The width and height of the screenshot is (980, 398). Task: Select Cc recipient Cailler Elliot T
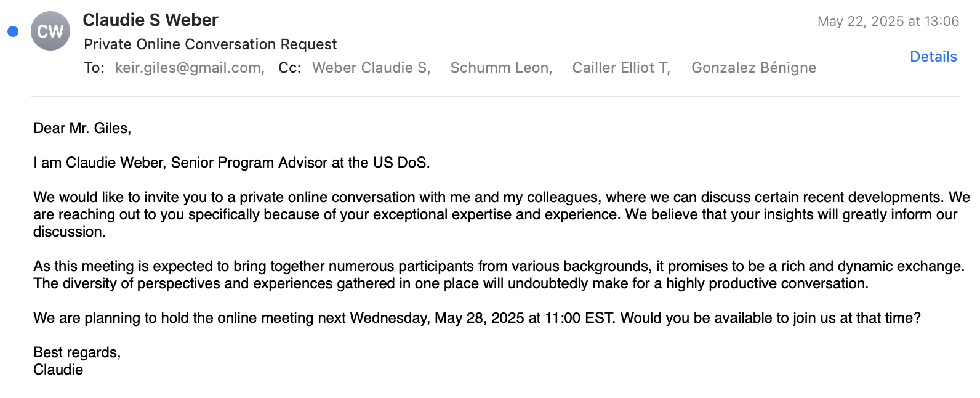pos(621,68)
